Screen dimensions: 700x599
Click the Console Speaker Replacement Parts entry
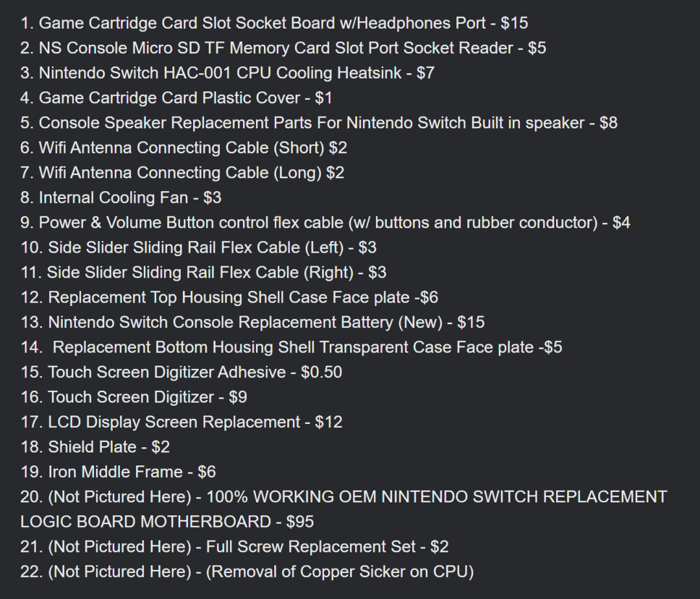pyautogui.click(x=319, y=123)
